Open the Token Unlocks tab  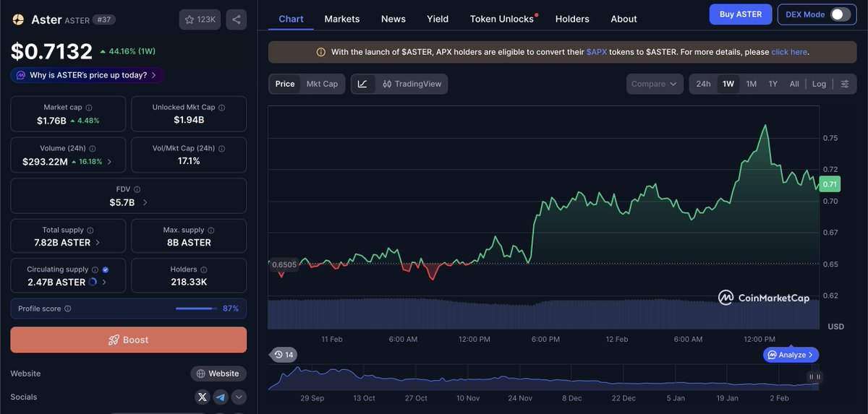503,19
